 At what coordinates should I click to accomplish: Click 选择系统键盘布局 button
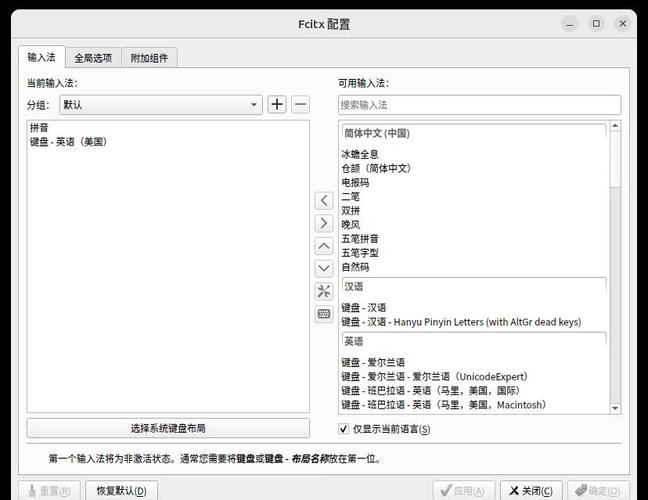click(168, 428)
